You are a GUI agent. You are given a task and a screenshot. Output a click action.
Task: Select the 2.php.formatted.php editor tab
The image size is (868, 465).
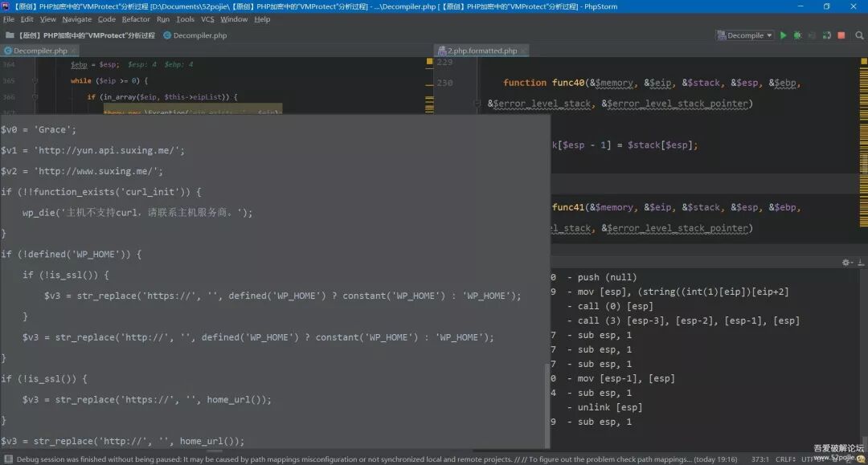[482, 51]
